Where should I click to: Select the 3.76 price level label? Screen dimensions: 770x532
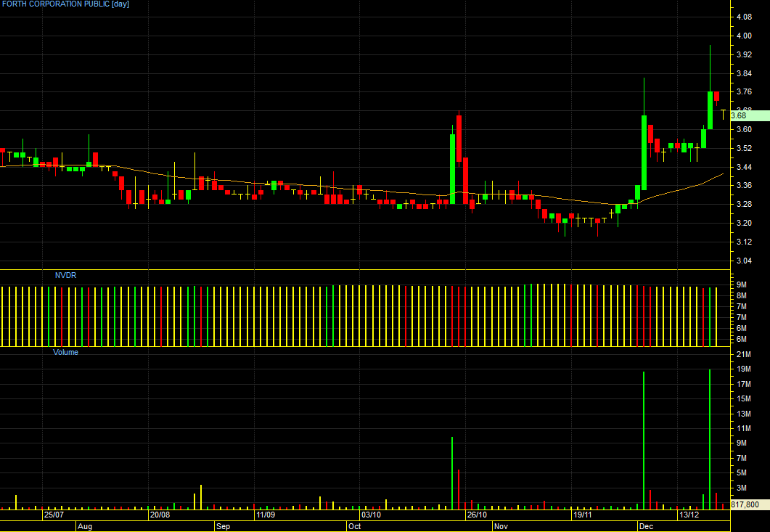(744, 92)
